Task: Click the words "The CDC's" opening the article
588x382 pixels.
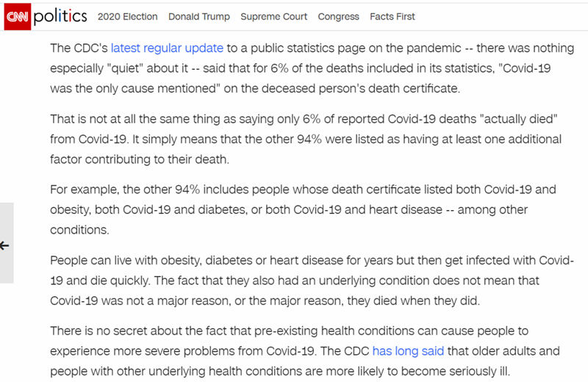Action: (79, 48)
